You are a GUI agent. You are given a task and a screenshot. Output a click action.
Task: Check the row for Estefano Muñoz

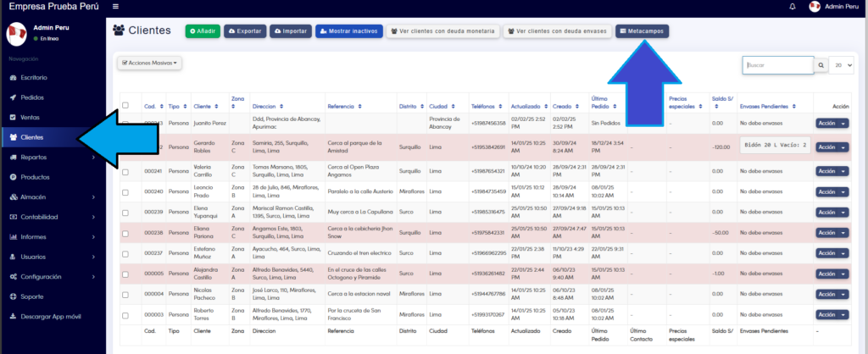click(x=125, y=253)
